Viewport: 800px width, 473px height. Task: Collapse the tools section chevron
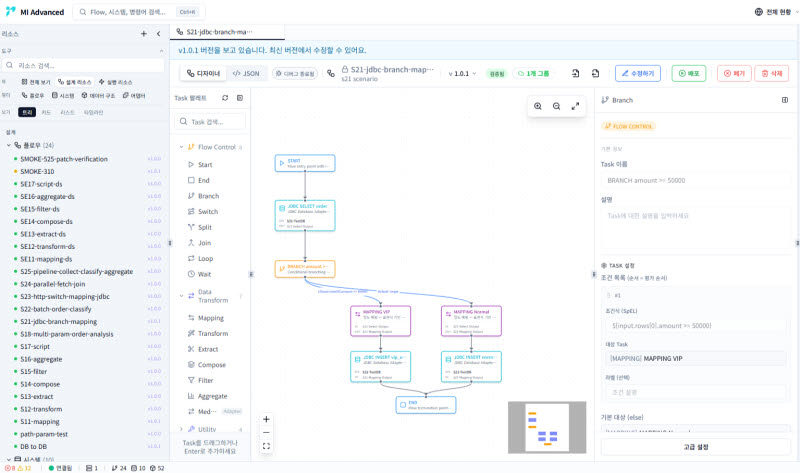[161, 51]
